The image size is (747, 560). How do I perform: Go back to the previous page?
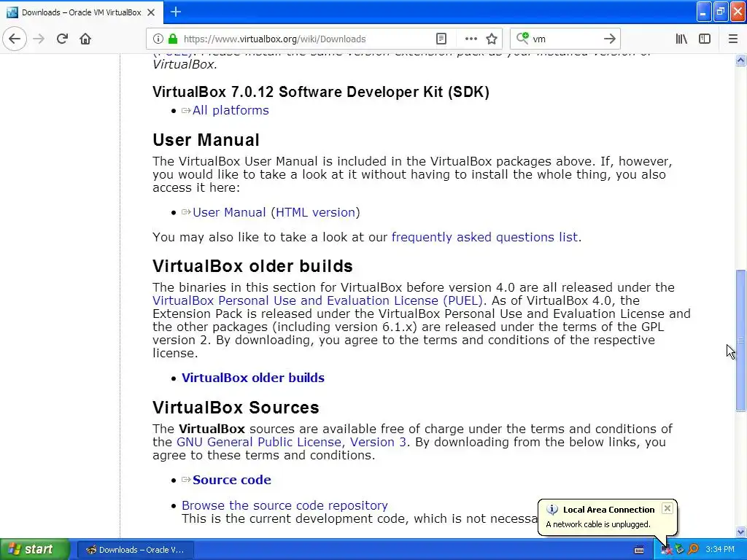(15, 39)
